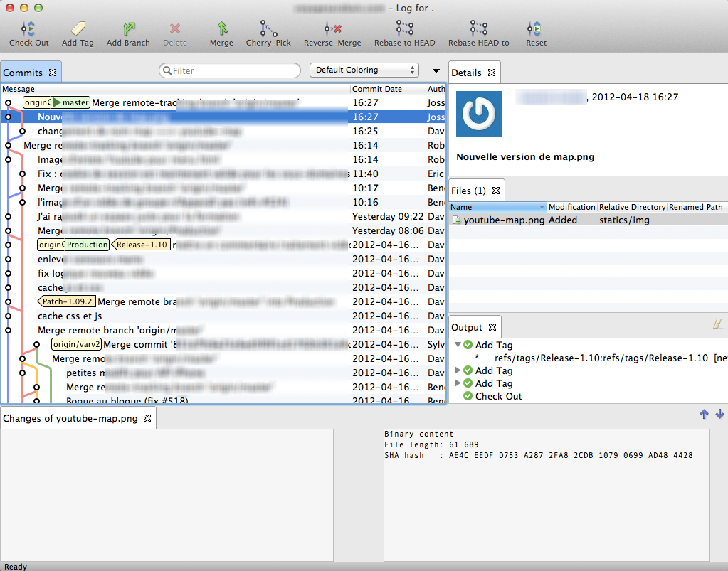
Task: Open the Default Coloring dropdown
Action: coord(364,70)
